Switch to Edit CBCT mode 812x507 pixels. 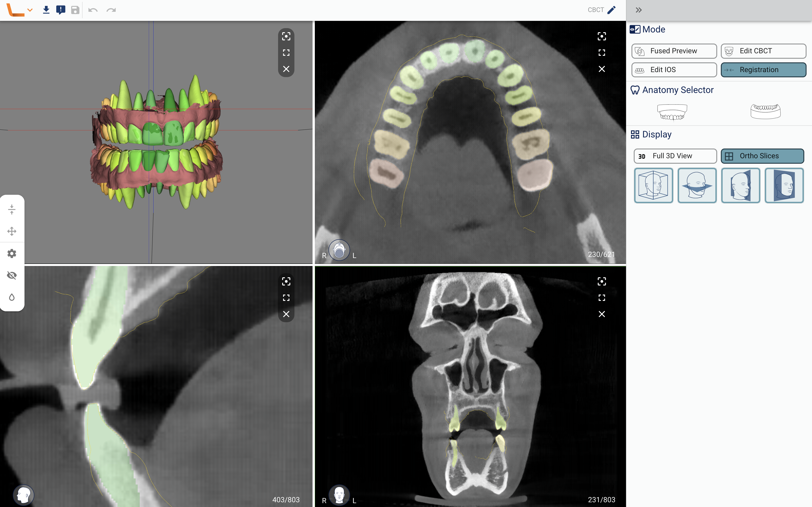(x=763, y=51)
